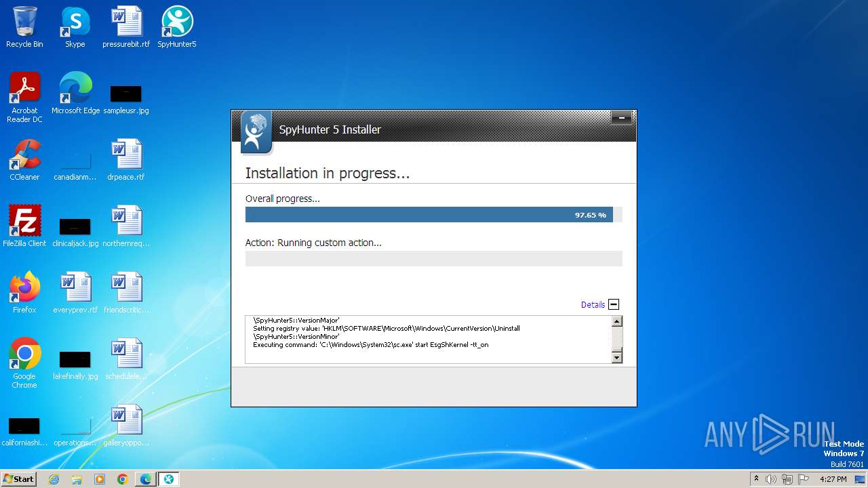Open the volume speaker tray icon
The image size is (868, 488).
tap(771, 479)
